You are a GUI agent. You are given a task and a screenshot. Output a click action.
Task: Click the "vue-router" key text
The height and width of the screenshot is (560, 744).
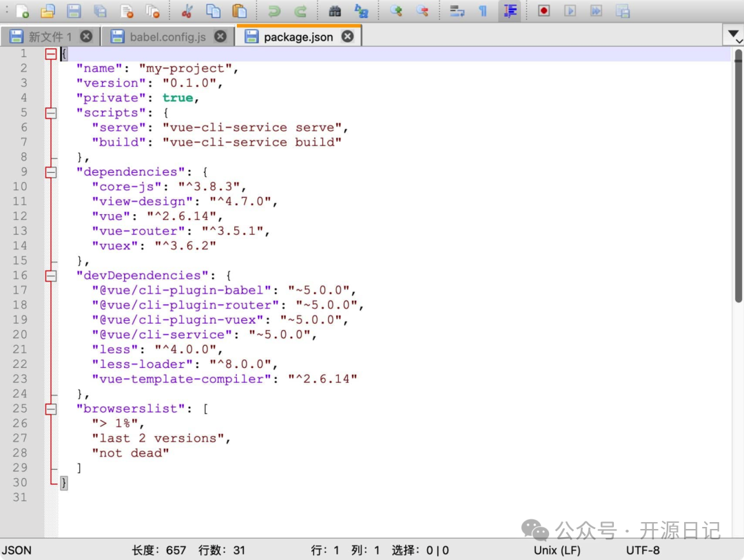(138, 231)
